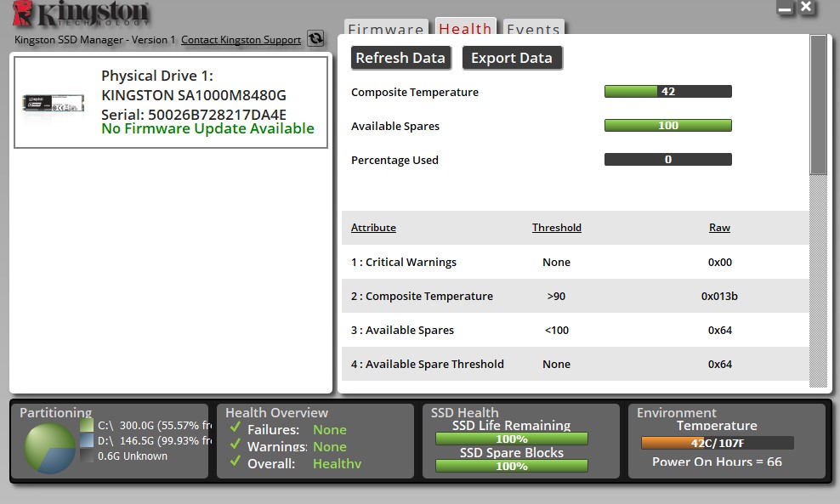The width and height of the screenshot is (840, 504).
Task: Click the KINGSTON SA1000M8480G model name
Action: [x=194, y=95]
